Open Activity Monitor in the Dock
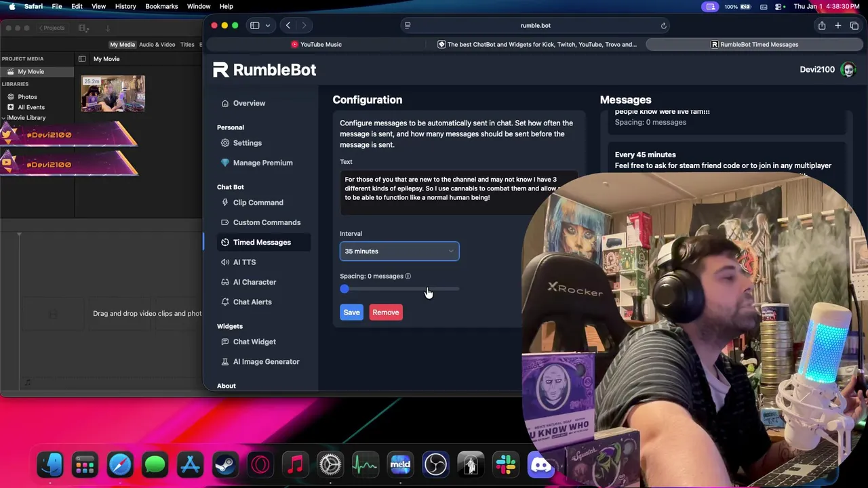This screenshot has height=488, width=868. [366, 465]
